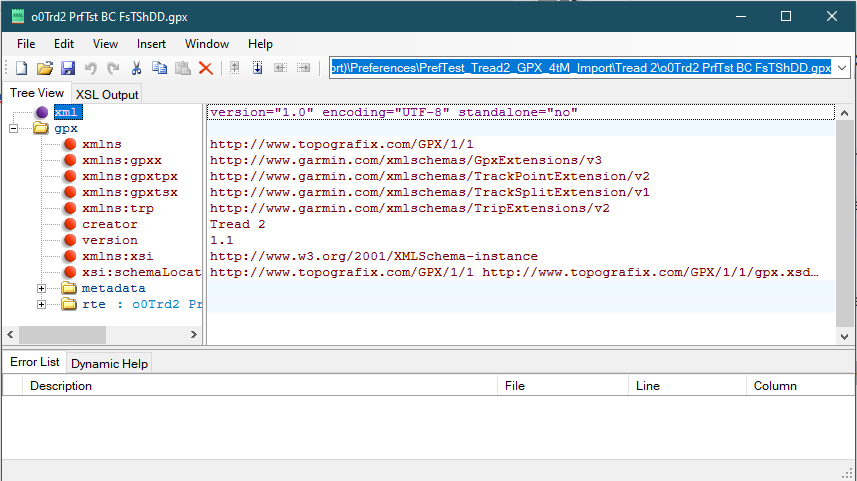This screenshot has height=481, width=857.
Task: Click the tree horizontal scrollbar left arrow
Action: click(x=10, y=334)
